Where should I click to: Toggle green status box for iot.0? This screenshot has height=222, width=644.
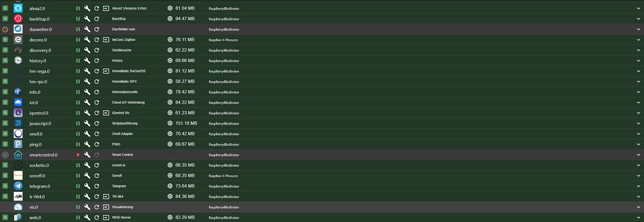pos(5,102)
